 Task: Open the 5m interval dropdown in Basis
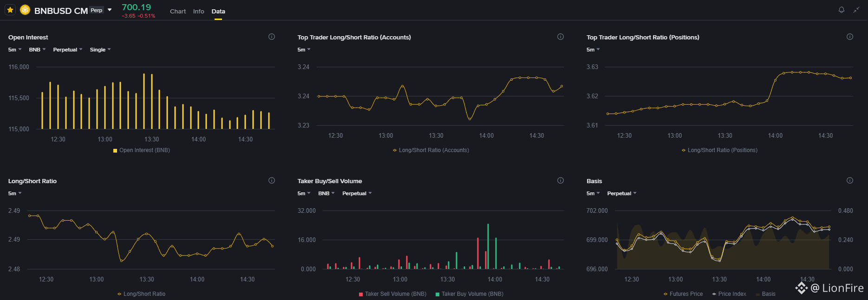point(593,193)
